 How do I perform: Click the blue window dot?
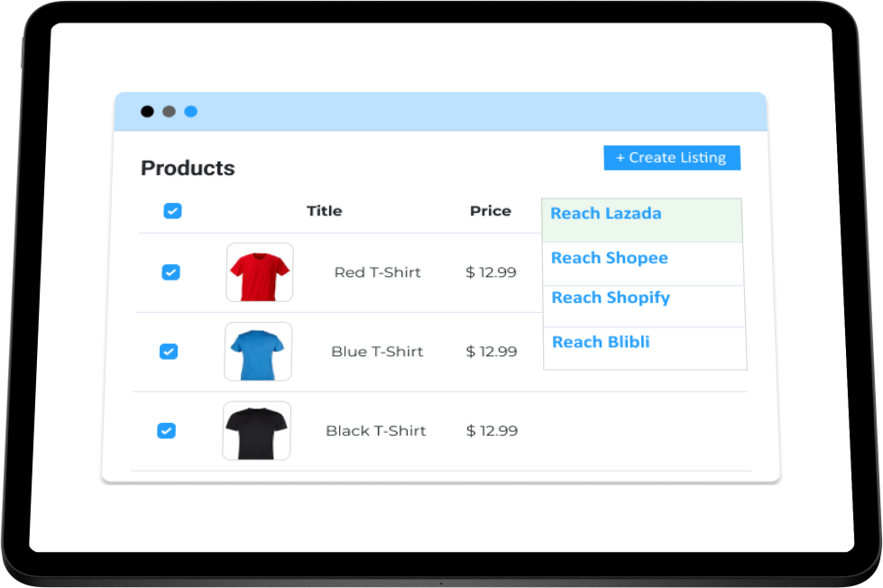tap(191, 112)
